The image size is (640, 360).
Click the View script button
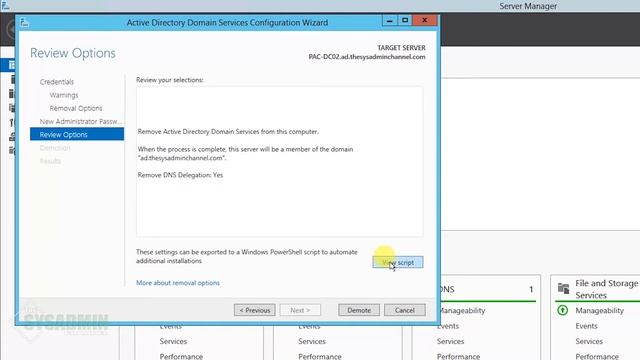click(x=398, y=262)
